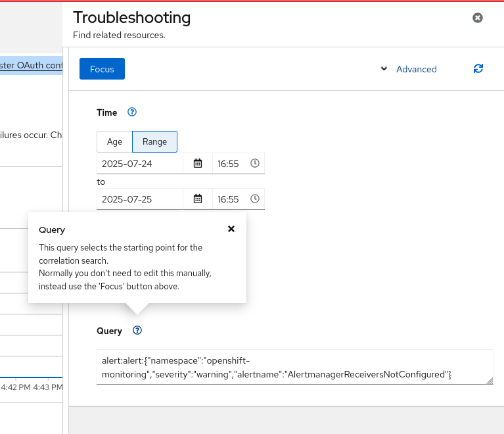Click the 4:42 PM chart axis label
This screenshot has height=434, width=504.
tap(16, 387)
